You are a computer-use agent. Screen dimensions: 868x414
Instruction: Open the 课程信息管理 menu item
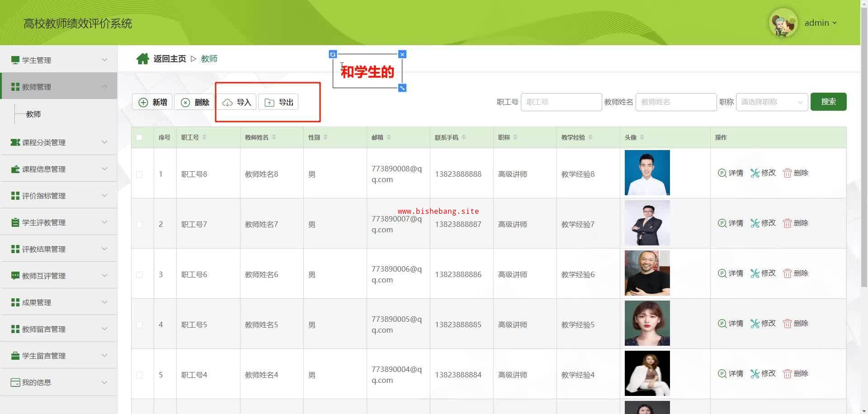59,169
